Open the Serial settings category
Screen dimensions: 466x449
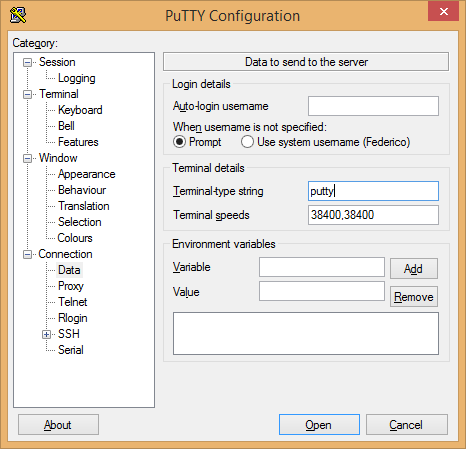click(x=71, y=350)
